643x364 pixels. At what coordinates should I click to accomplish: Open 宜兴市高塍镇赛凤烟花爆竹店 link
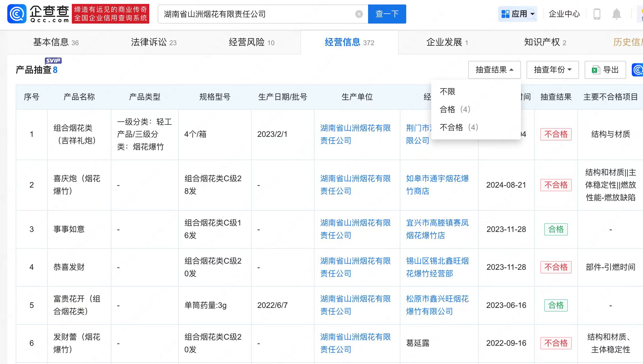(x=437, y=229)
